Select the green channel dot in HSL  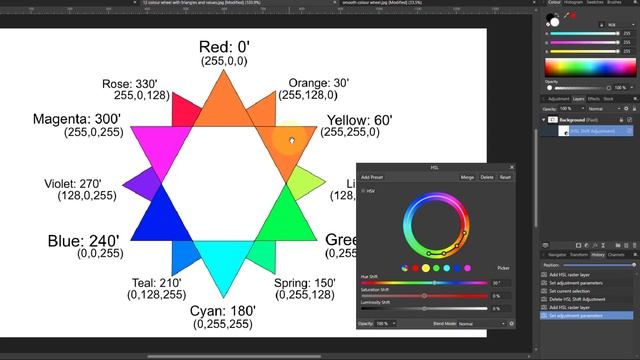[436, 268]
